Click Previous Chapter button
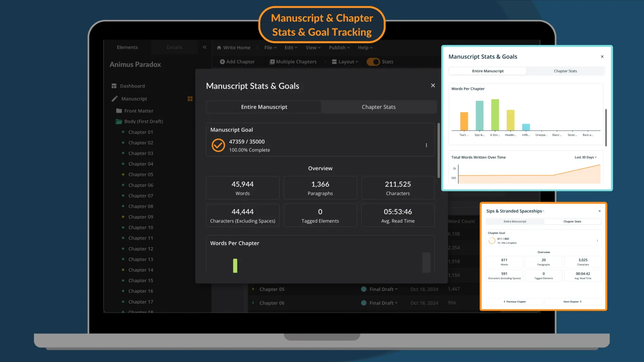644x362 pixels. [x=515, y=302]
